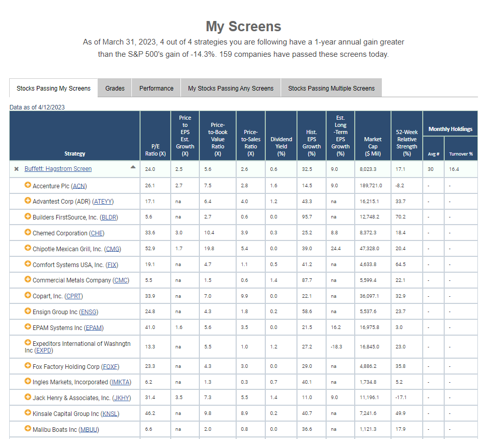The image size is (504, 439).
Task: Open the CMC ticker link
Action: click(x=121, y=280)
